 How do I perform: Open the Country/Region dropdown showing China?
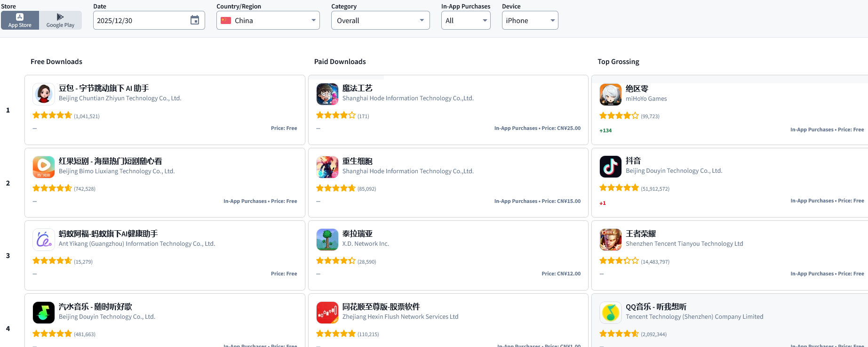pos(268,20)
